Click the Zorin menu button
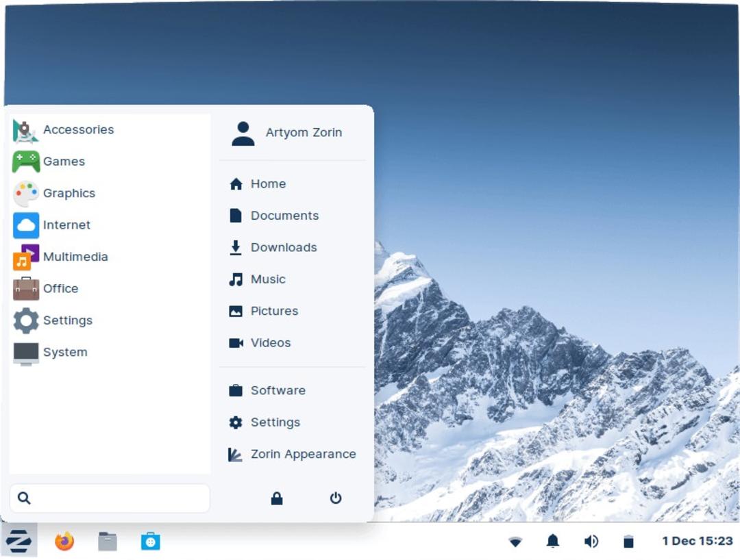This screenshot has width=740, height=560. pyautogui.click(x=19, y=541)
